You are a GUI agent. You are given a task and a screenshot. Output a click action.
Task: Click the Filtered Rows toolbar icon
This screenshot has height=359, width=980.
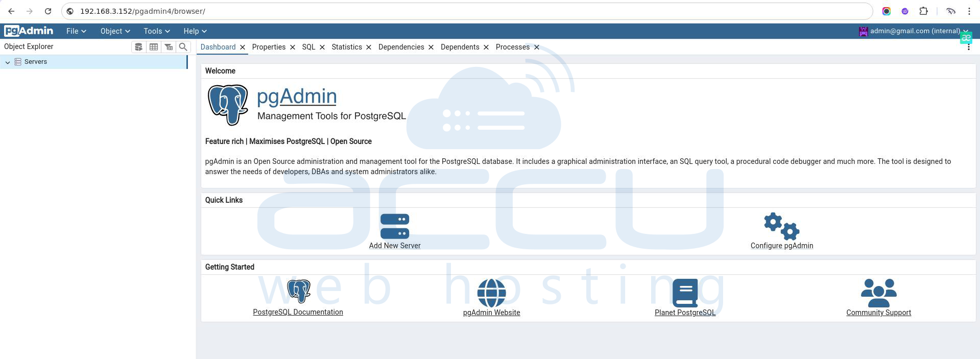(168, 47)
